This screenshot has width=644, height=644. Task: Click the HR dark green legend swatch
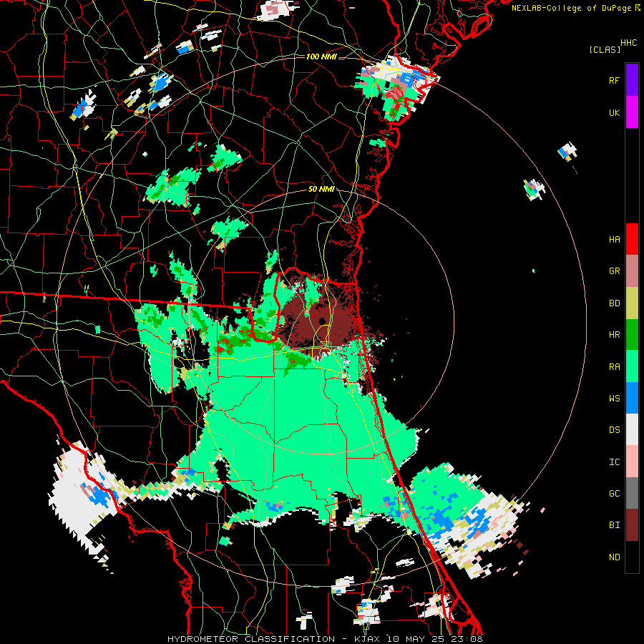(x=632, y=335)
